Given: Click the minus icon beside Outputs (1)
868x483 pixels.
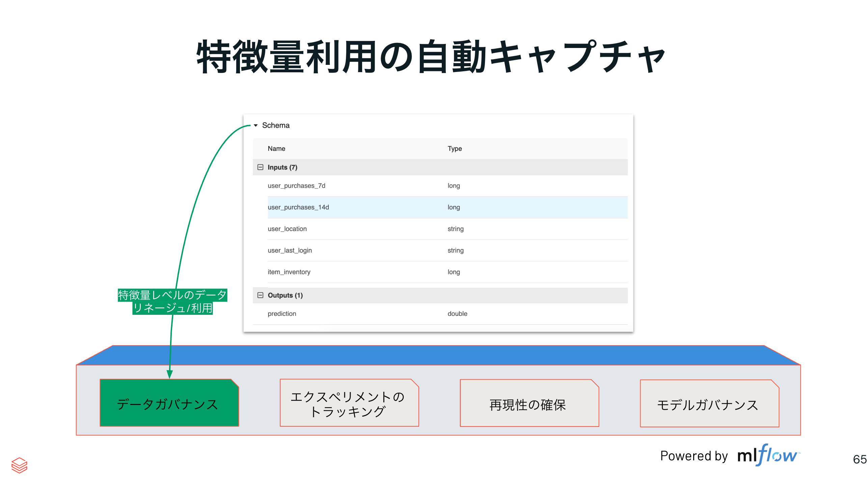Looking at the screenshot, I should tap(261, 295).
